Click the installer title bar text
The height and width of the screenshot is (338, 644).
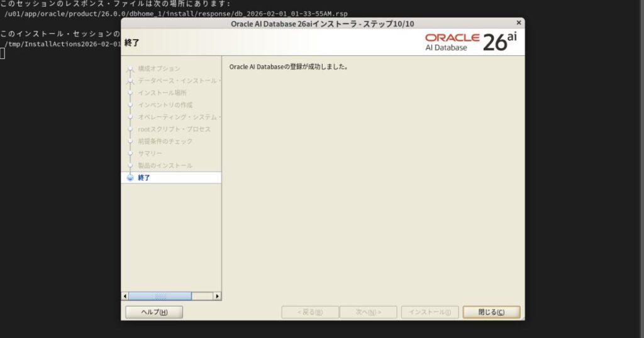click(323, 24)
